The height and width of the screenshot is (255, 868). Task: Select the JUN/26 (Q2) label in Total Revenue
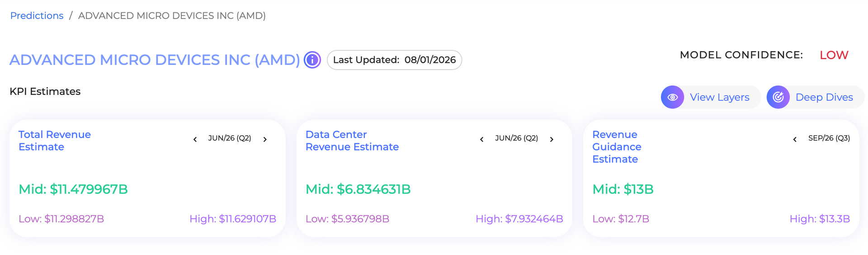pyautogui.click(x=230, y=138)
